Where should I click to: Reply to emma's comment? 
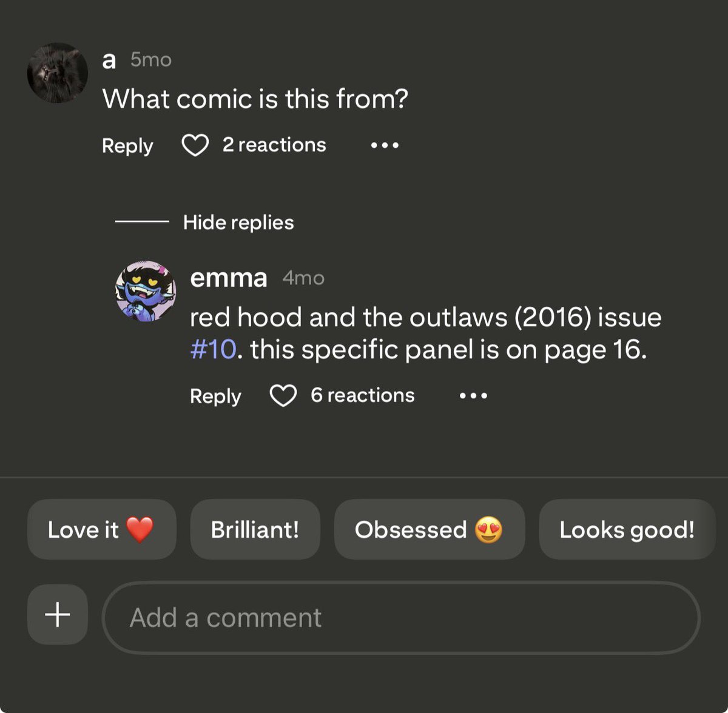pyautogui.click(x=215, y=397)
